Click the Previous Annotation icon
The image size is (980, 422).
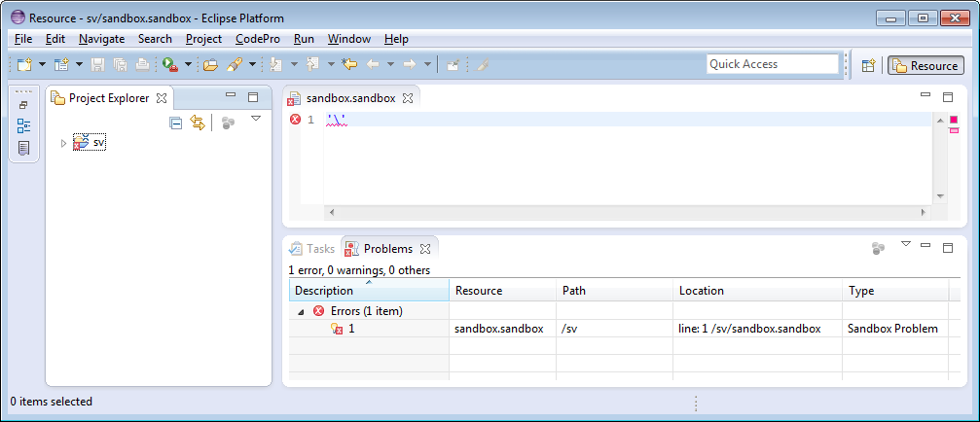point(313,64)
